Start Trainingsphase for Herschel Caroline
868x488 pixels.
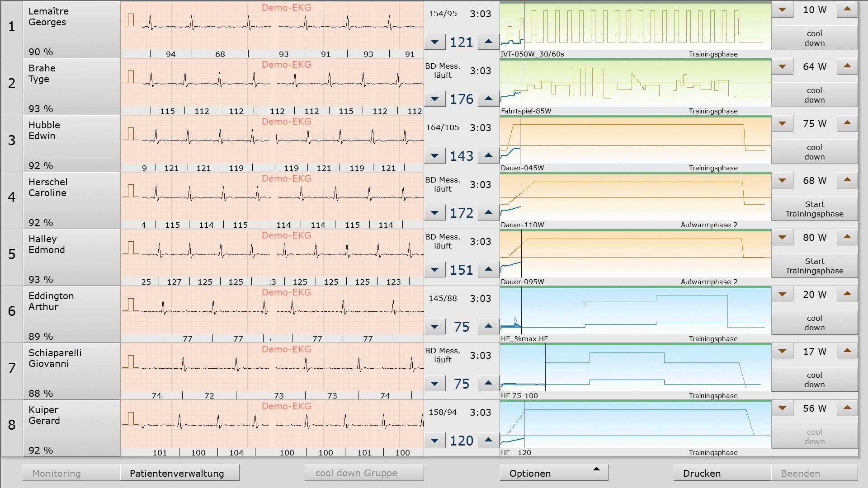point(814,209)
